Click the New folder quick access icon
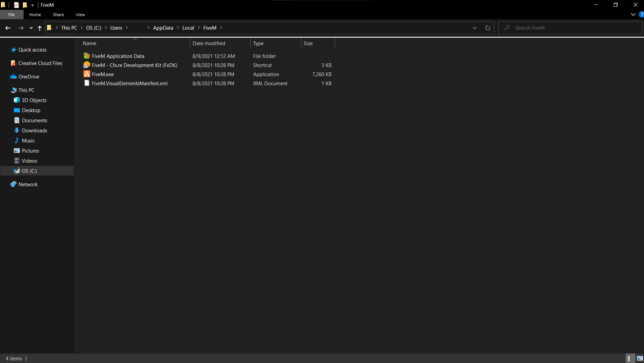Image resolution: width=644 pixels, height=363 pixels. point(25,5)
